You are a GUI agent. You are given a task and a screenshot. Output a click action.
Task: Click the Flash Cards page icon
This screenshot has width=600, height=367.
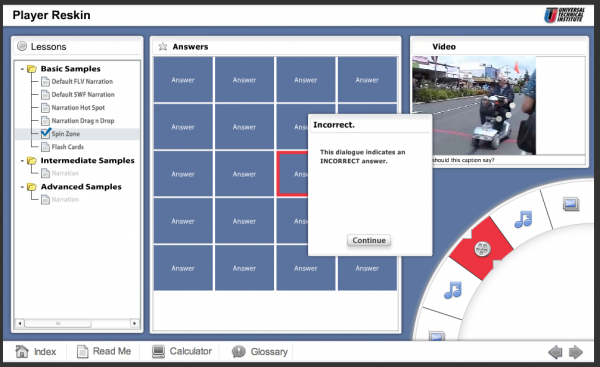click(x=45, y=147)
